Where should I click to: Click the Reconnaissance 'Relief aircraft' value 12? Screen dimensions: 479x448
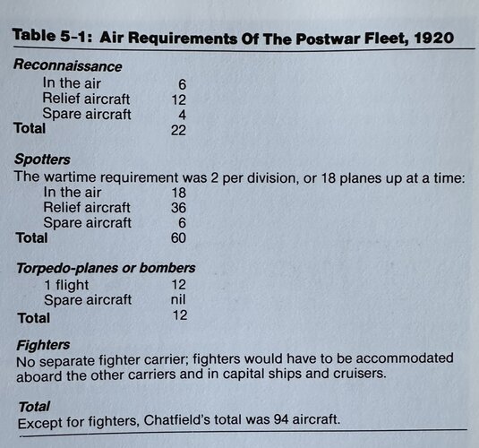178,99
